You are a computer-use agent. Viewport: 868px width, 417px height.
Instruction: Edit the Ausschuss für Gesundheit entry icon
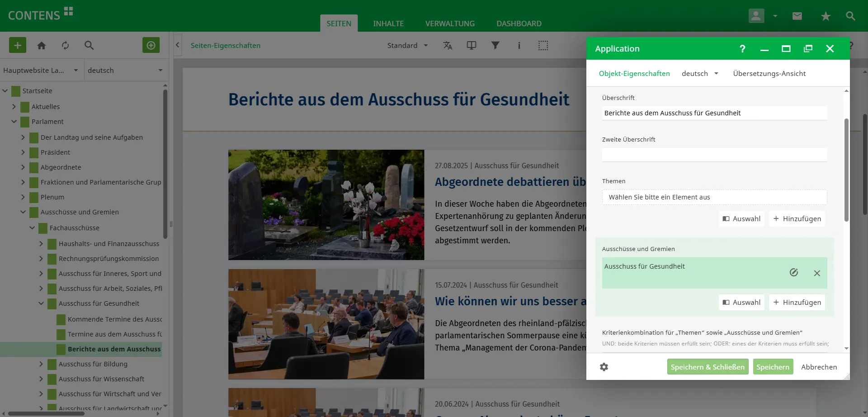[x=793, y=273]
